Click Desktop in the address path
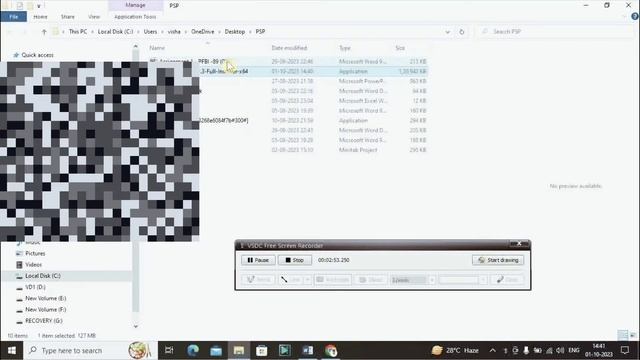This screenshot has height=360, width=640. click(x=235, y=31)
